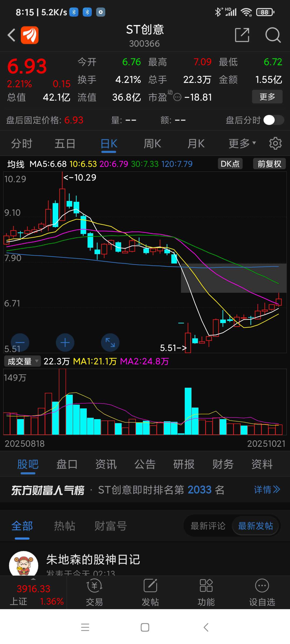The image size is (290, 644).
Task: Tap the 均线 moving average label
Action: (16, 164)
